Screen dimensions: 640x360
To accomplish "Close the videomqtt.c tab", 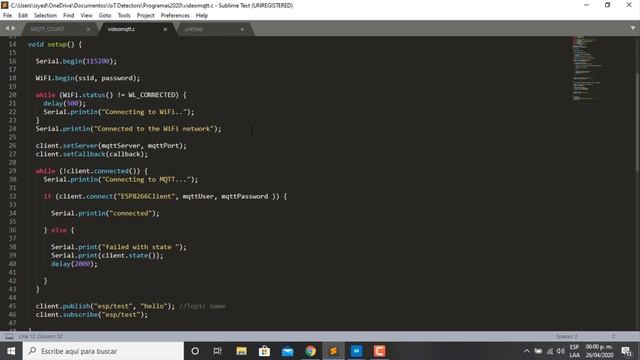I will pos(165,29).
